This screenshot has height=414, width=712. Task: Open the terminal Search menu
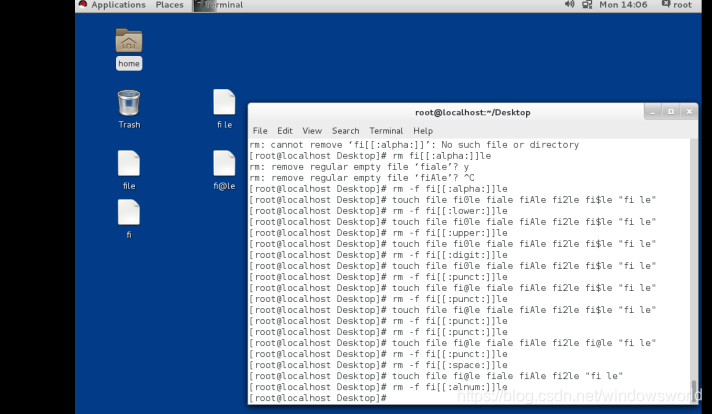[346, 131]
